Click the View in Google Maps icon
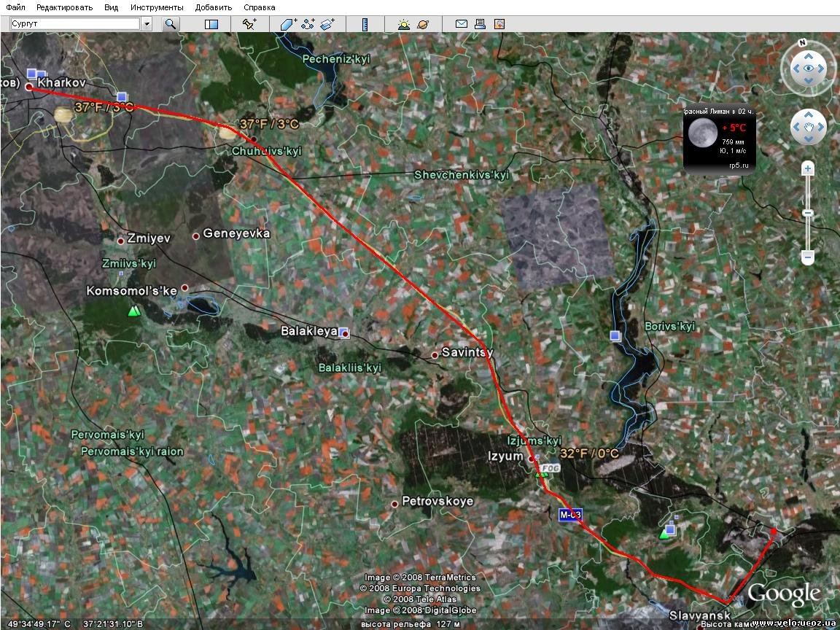Screen dimensions: 840x630 tap(499, 24)
